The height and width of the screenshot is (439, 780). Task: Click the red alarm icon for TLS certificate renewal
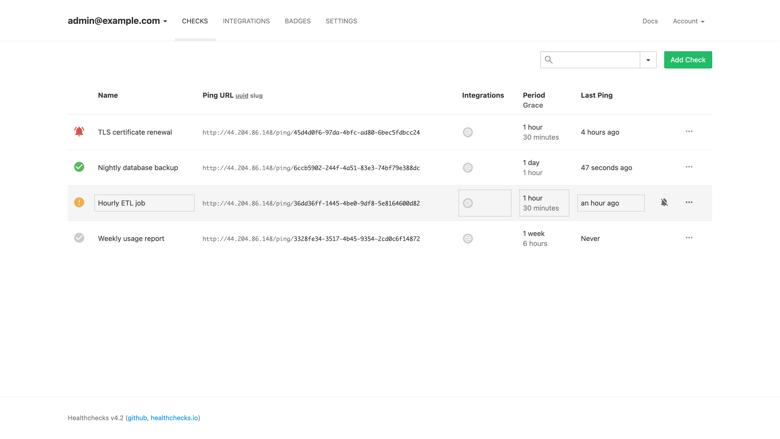(79, 132)
